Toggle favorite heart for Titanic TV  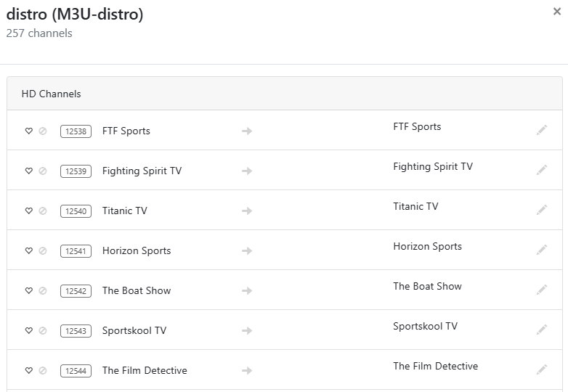tap(29, 211)
